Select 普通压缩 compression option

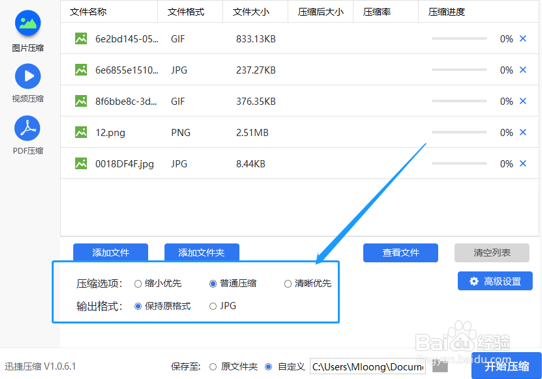(x=213, y=284)
